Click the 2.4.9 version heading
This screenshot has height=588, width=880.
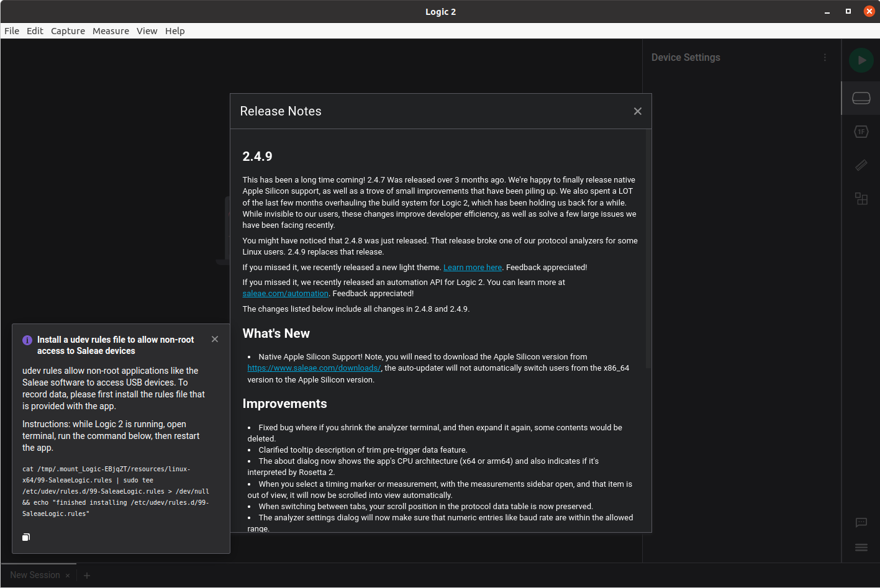coord(257,156)
